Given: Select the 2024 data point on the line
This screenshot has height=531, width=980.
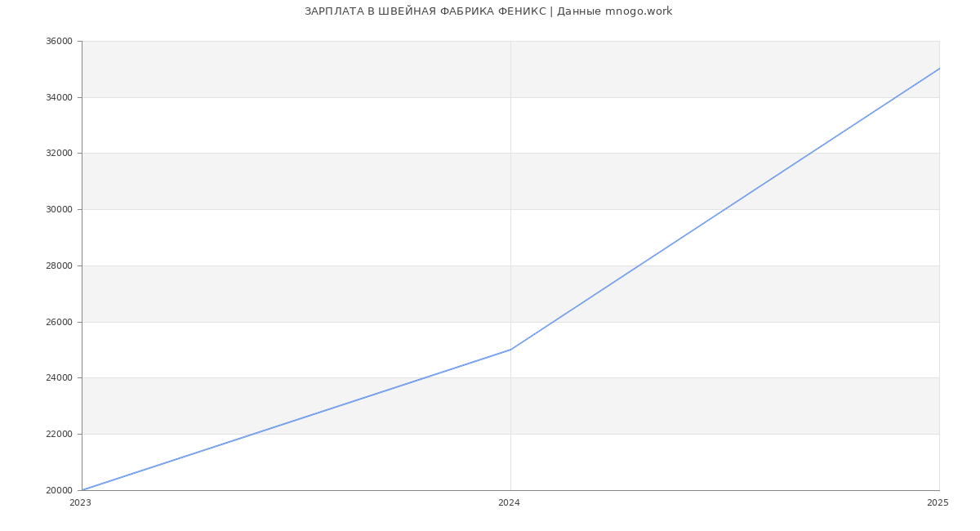Looking at the screenshot, I should pyautogui.click(x=510, y=350).
